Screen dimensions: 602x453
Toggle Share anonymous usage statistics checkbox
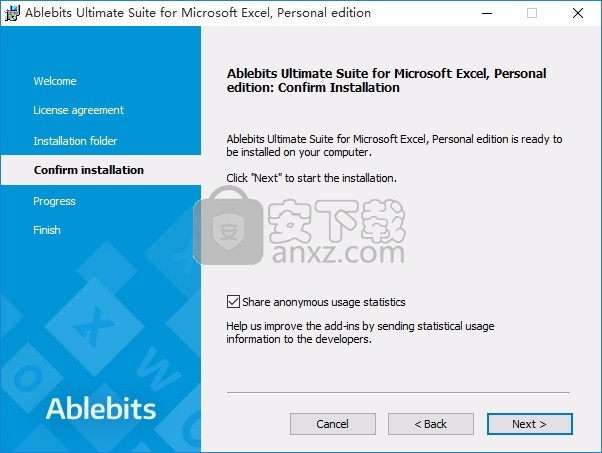pyautogui.click(x=234, y=301)
